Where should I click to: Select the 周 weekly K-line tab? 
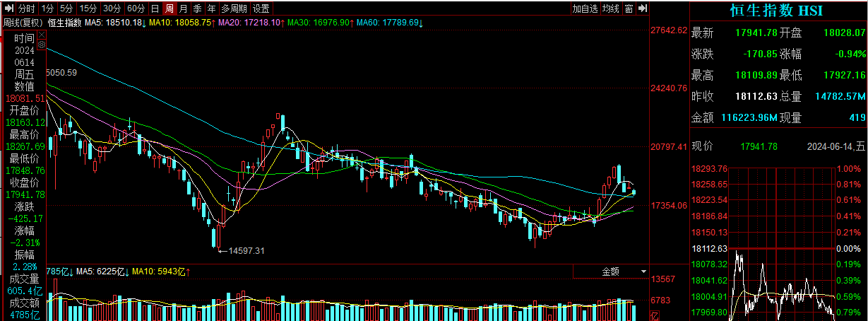(x=170, y=8)
